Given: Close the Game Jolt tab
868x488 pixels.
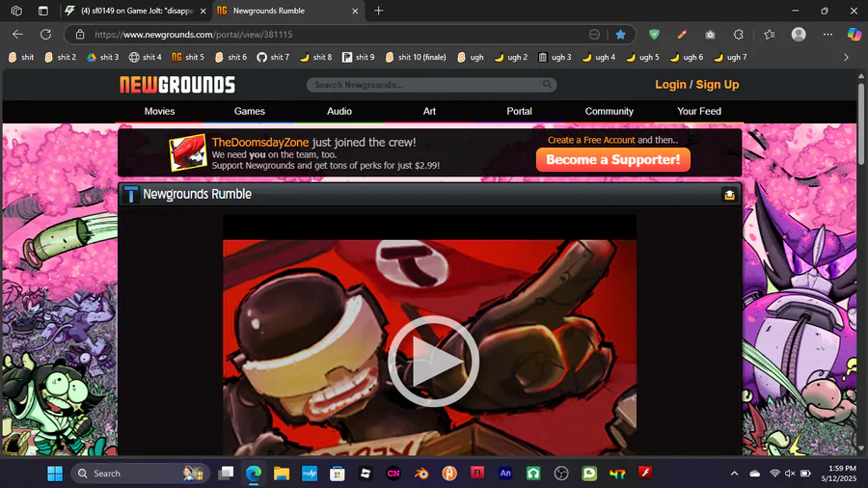Looking at the screenshot, I should coord(203,11).
